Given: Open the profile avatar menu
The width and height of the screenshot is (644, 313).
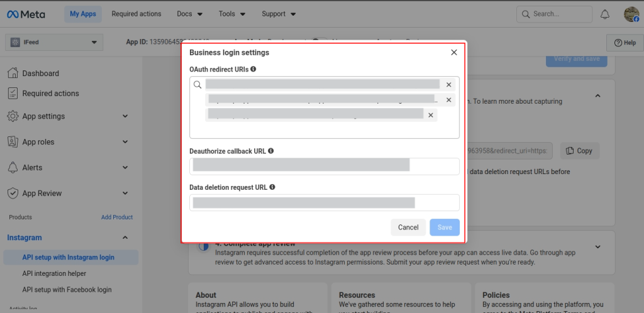Looking at the screenshot, I should coord(631,14).
